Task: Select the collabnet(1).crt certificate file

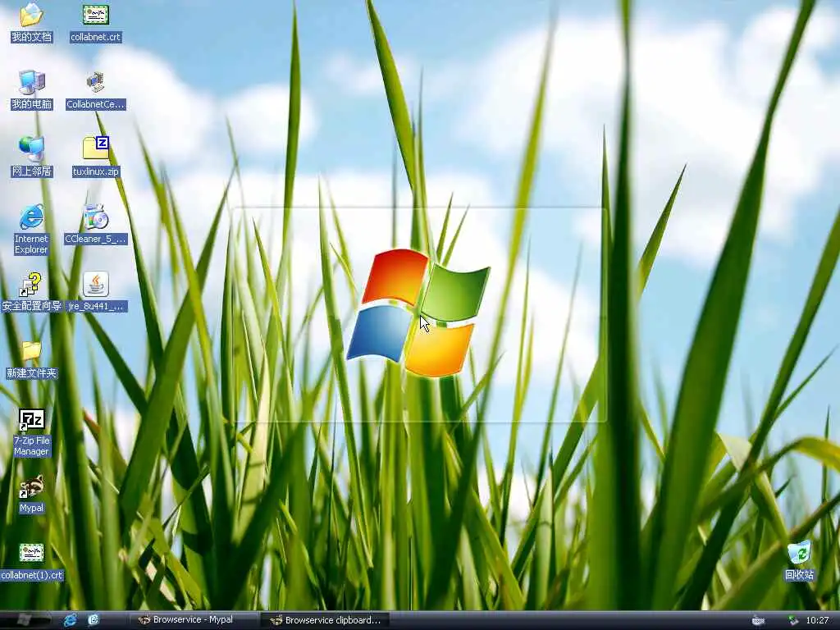Action: point(31,561)
